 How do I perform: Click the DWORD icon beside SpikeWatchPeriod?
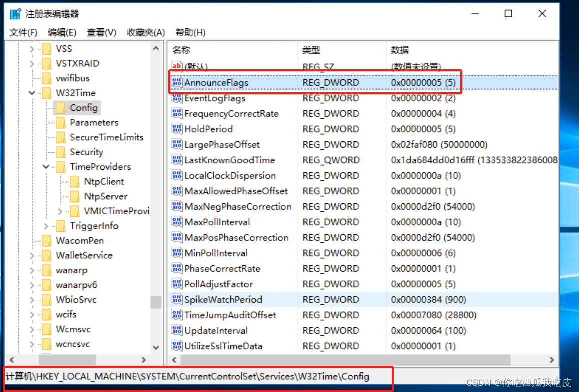177,299
